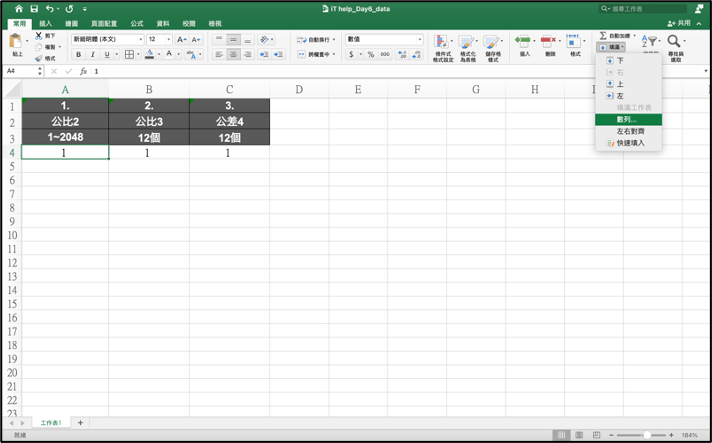Open Conditional Formatting (條件式格式設定)
The width and height of the screenshot is (712, 443).
(x=442, y=48)
